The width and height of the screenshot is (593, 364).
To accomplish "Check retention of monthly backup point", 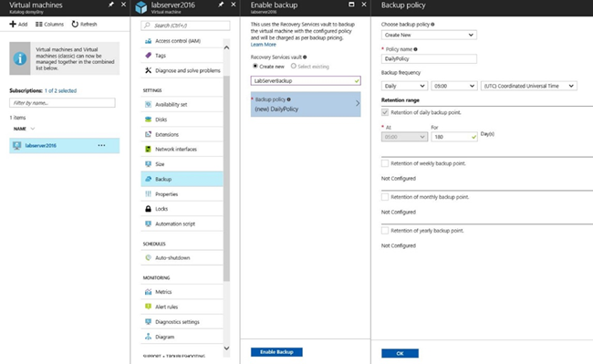I will 385,197.
